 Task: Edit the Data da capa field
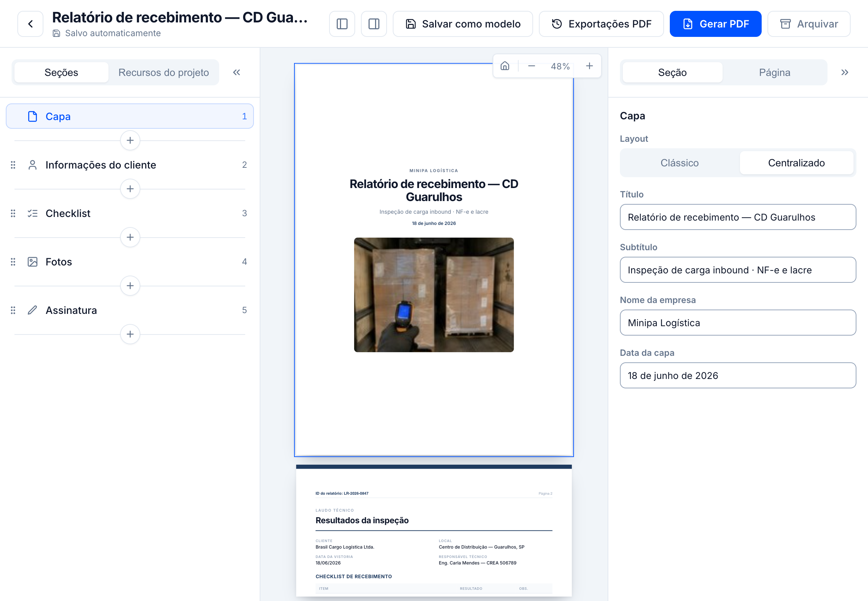click(x=737, y=375)
